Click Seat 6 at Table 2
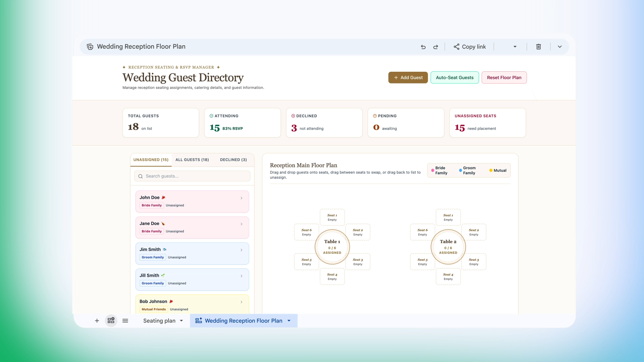Image resolution: width=644 pixels, height=362 pixels. tap(423, 232)
